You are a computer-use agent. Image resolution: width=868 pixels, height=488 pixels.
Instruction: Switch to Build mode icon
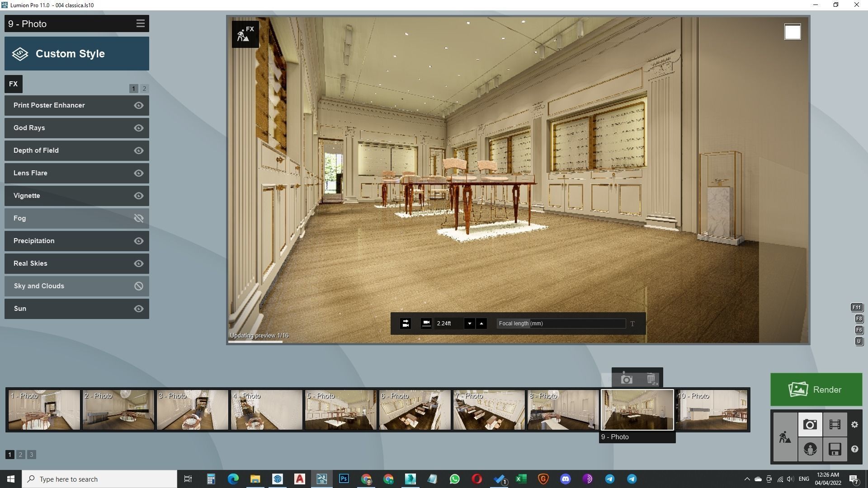(x=785, y=437)
